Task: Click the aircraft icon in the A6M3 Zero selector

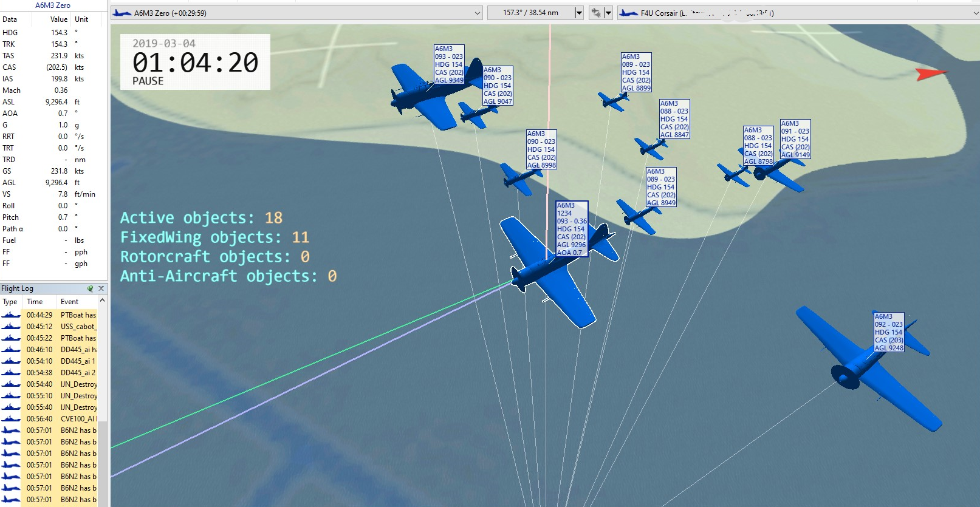Action: pos(122,13)
